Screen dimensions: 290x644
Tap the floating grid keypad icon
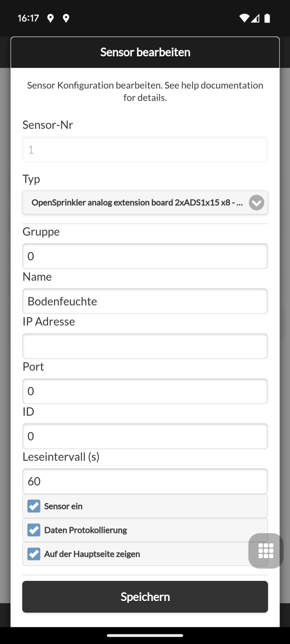tap(266, 551)
